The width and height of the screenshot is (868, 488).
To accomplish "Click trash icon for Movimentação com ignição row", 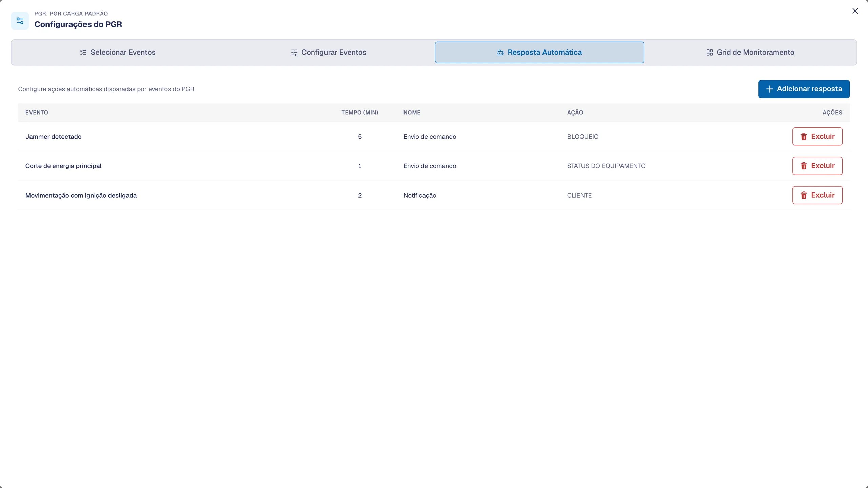I will [x=804, y=195].
